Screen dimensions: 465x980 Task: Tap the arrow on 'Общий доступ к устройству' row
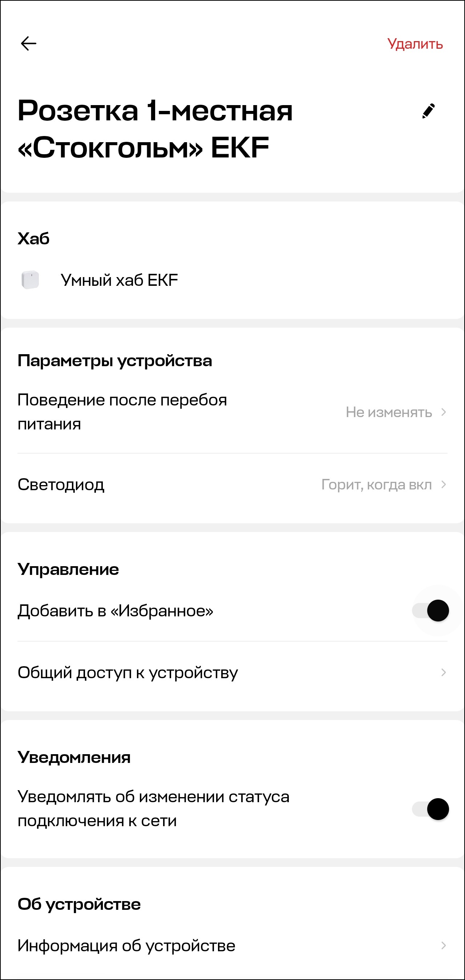pos(443,672)
